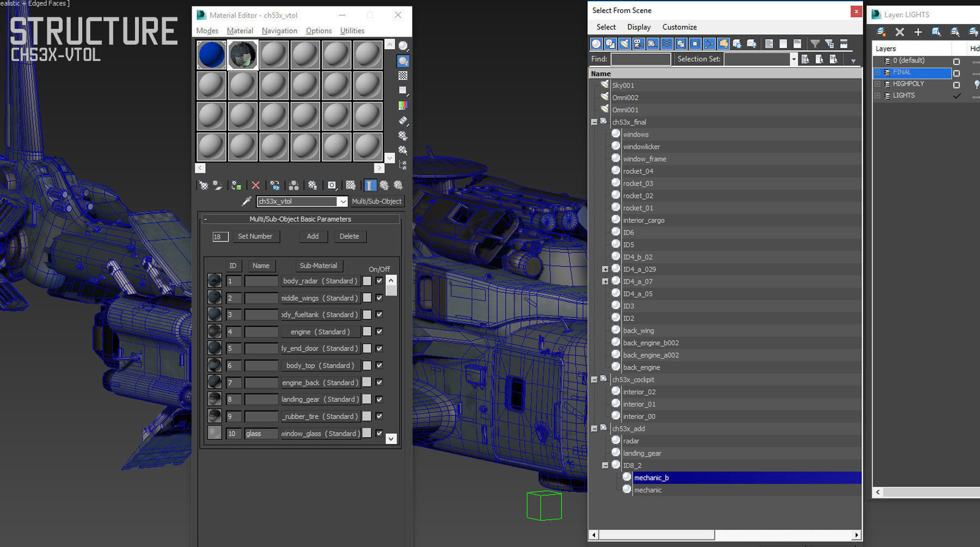Open Material ID Channel flyout icon
This screenshot has width=980, height=547.
click(332, 186)
